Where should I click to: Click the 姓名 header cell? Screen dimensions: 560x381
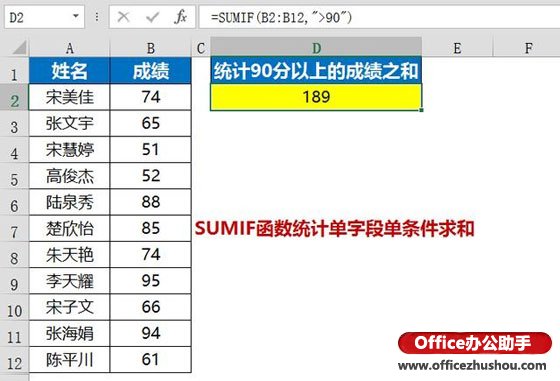pyautogui.click(x=70, y=71)
